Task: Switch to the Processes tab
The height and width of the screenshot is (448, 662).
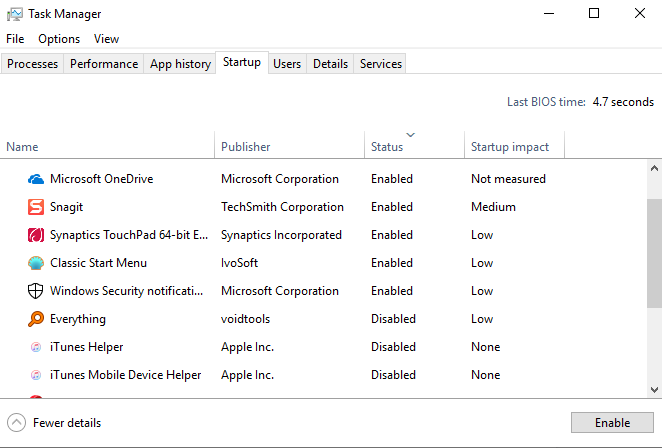Action: pos(33,64)
